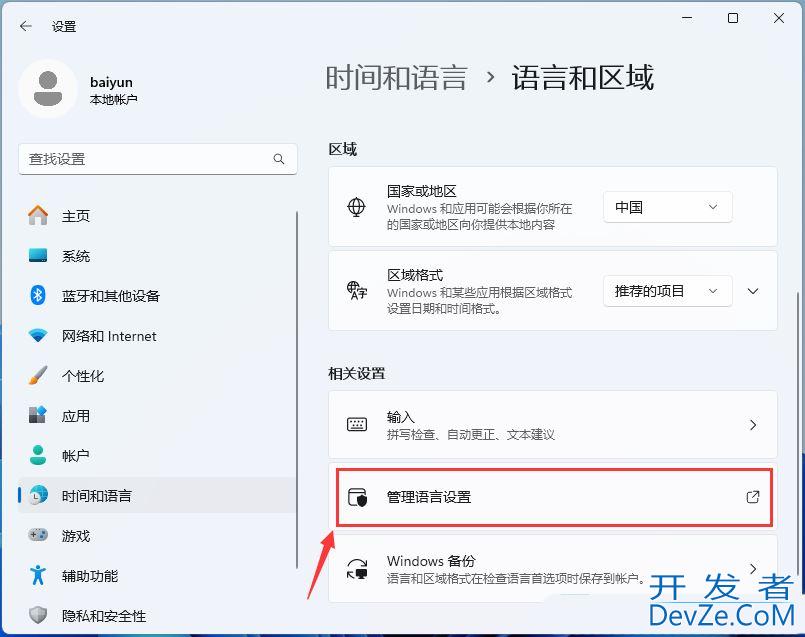
Task: Click the Personalization paintbrush icon
Action: coord(38,375)
